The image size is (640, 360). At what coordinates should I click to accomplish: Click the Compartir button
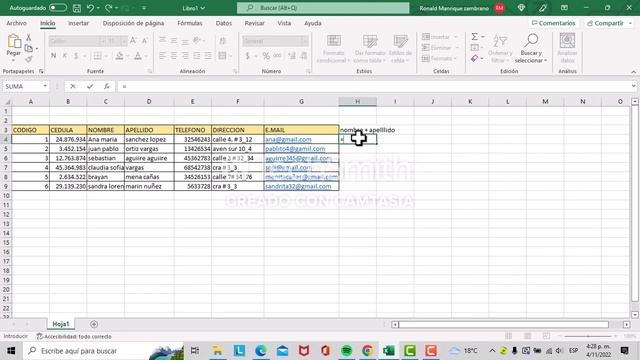[609, 23]
